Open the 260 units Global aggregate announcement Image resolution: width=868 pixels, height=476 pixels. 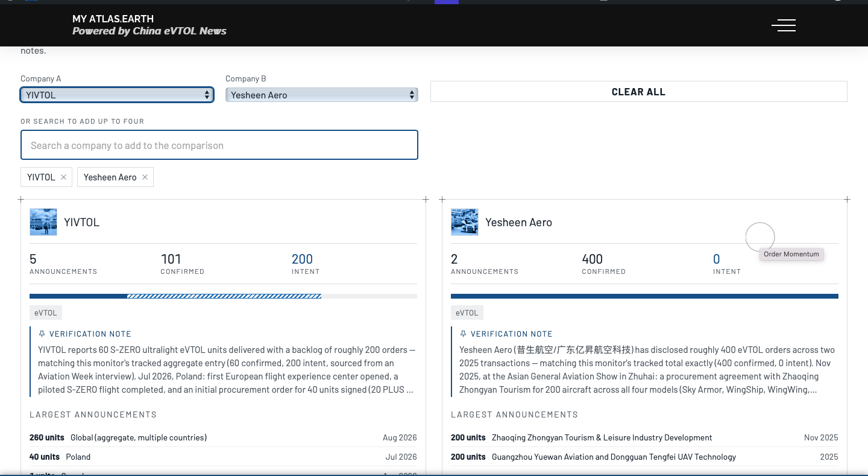pyautogui.click(x=223, y=437)
